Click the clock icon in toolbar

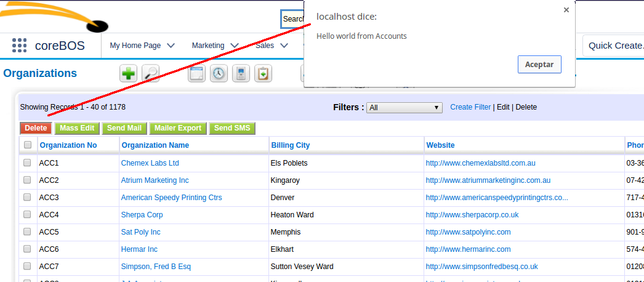point(219,74)
